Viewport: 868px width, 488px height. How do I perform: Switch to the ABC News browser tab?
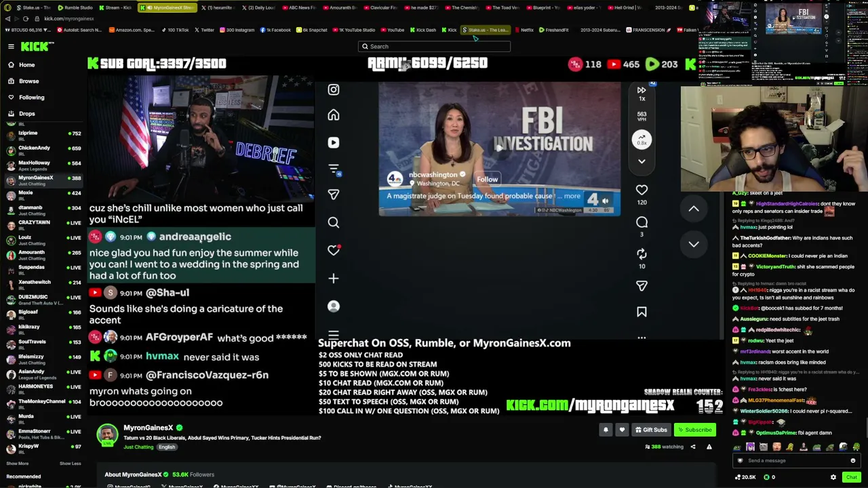click(299, 7)
